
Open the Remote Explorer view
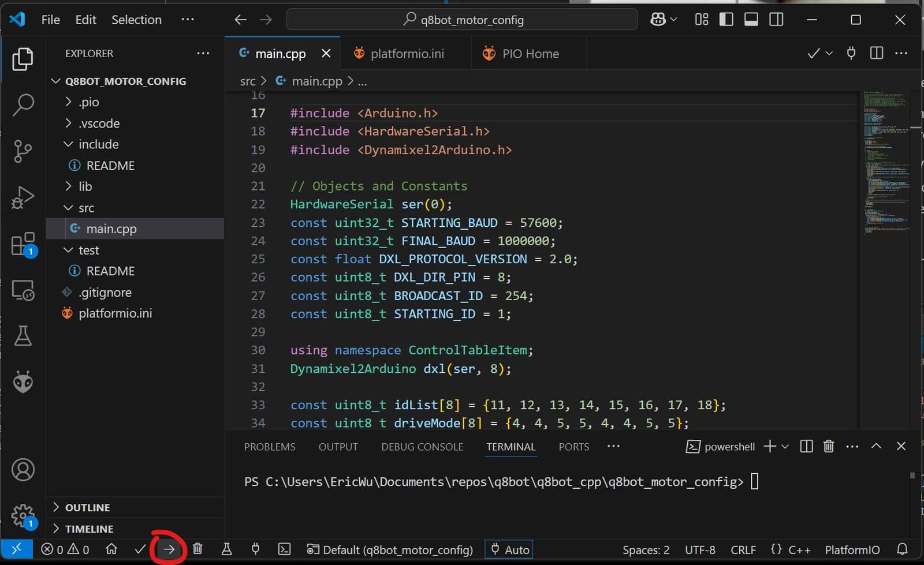coord(23,290)
